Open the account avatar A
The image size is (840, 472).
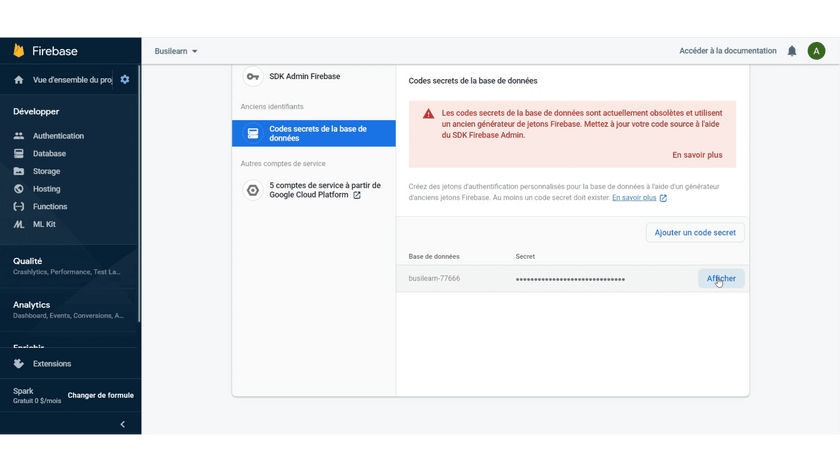tap(816, 51)
